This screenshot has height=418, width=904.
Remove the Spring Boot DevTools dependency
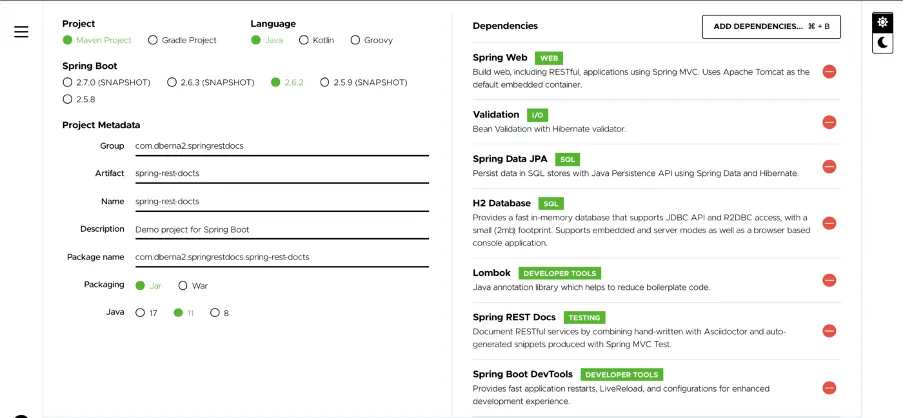(x=829, y=388)
